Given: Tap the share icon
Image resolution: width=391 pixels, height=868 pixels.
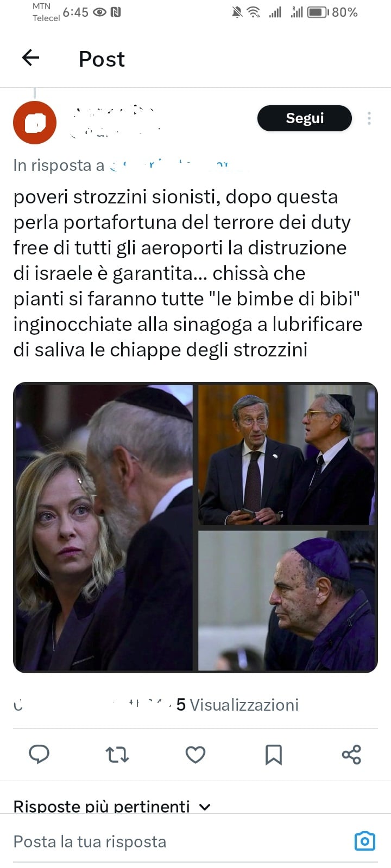Looking at the screenshot, I should pyautogui.click(x=351, y=754).
